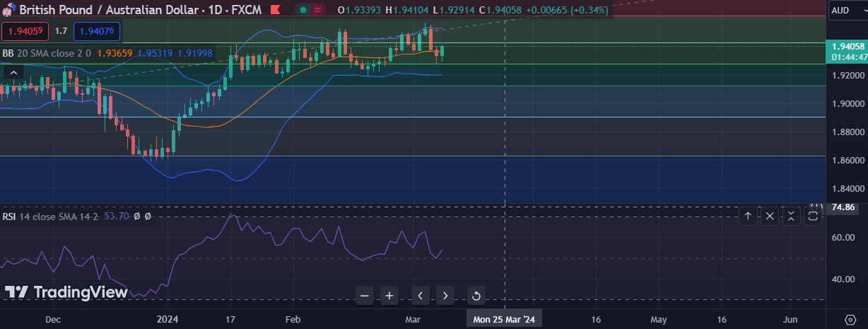Screen dimensions: 868x329
Task: Zoom out the chart with minus button
Action: [365, 296]
